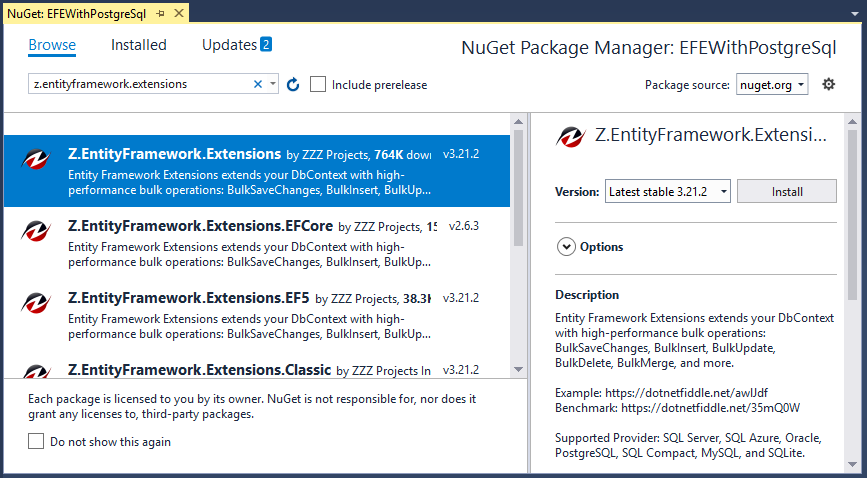Select Z.EntityFramework.Extensions package row
This screenshot has width=867, height=478.
pos(257,171)
